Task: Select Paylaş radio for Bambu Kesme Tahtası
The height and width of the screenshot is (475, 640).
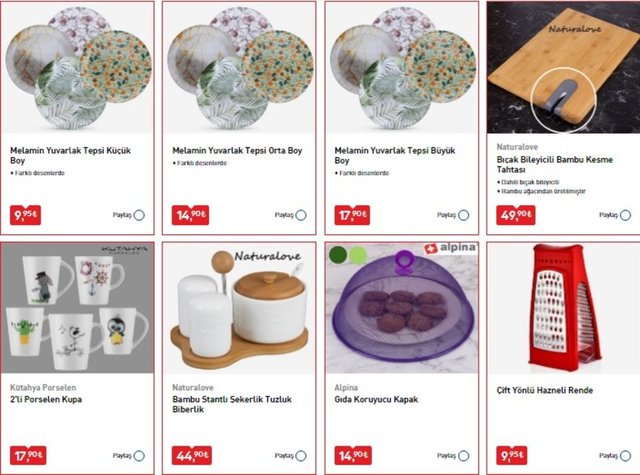Action: (x=626, y=215)
